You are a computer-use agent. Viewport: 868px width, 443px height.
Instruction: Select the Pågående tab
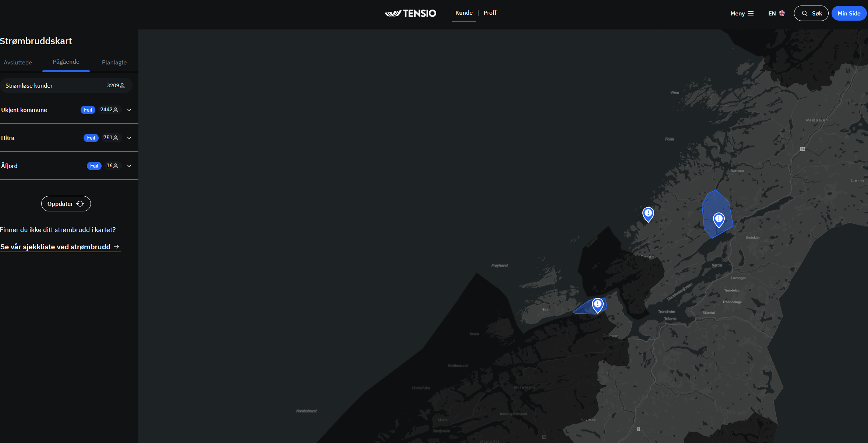(x=66, y=62)
